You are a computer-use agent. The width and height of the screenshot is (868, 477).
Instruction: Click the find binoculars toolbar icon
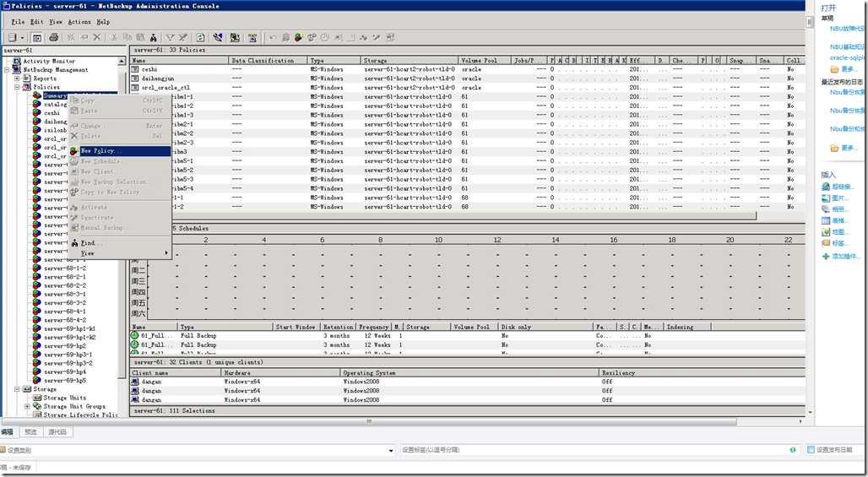coord(154,38)
